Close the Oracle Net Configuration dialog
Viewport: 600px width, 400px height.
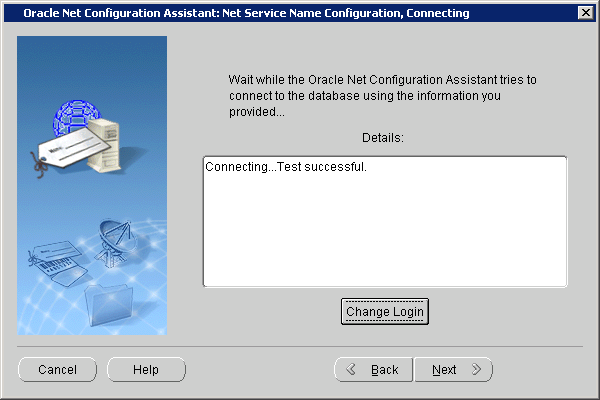pyautogui.click(x=584, y=13)
